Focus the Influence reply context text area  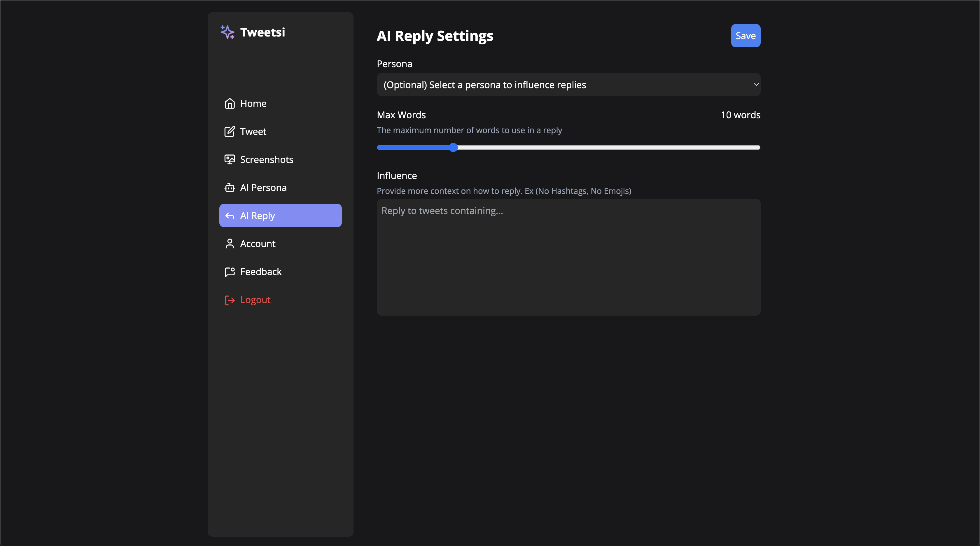click(568, 257)
